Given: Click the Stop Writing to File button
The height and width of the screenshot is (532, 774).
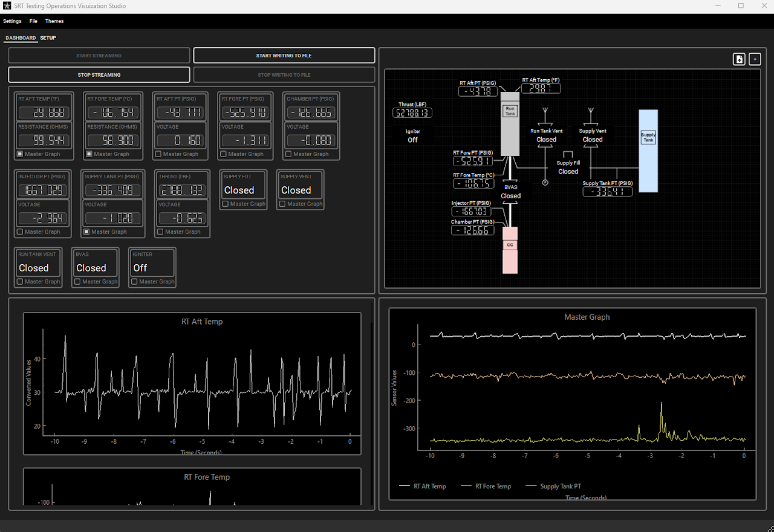Looking at the screenshot, I should coord(284,75).
